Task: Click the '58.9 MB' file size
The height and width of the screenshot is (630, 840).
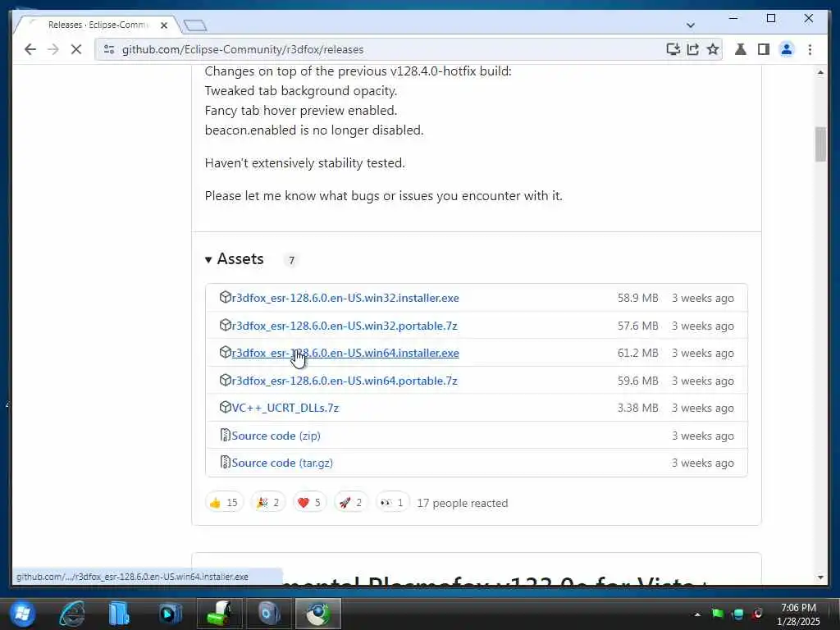Action: (637, 298)
